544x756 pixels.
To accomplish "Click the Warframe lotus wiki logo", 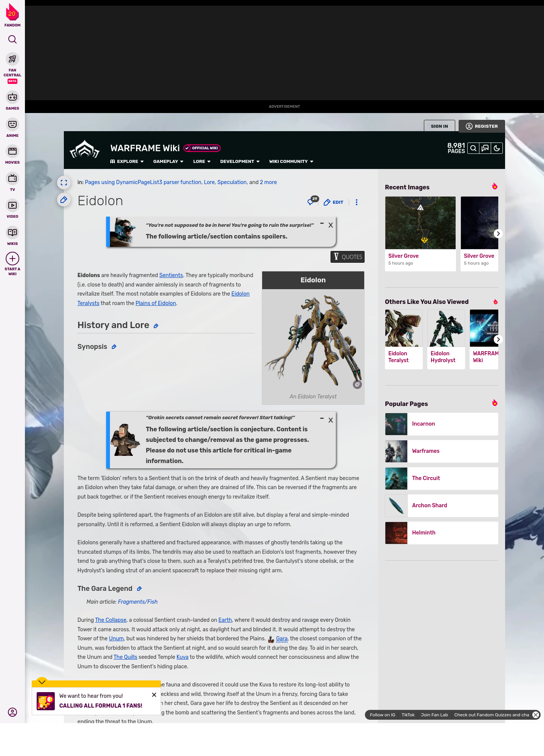I will click(85, 150).
